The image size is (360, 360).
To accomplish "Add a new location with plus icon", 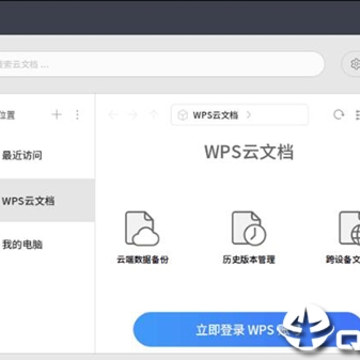I will coord(57,115).
